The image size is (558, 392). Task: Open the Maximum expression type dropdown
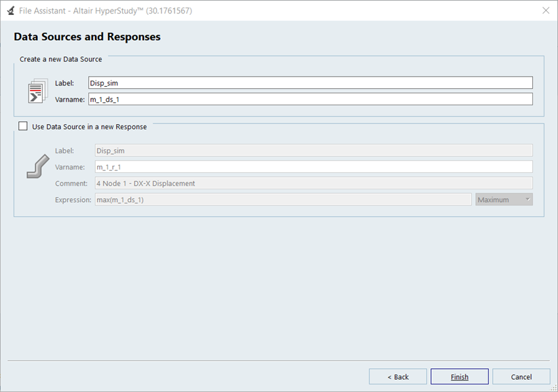[504, 199]
